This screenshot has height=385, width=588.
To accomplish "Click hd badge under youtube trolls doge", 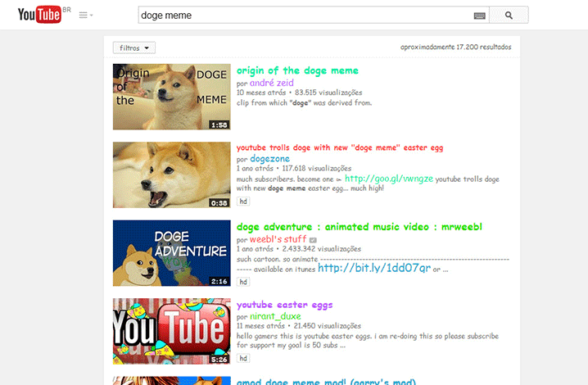I will point(243,202).
